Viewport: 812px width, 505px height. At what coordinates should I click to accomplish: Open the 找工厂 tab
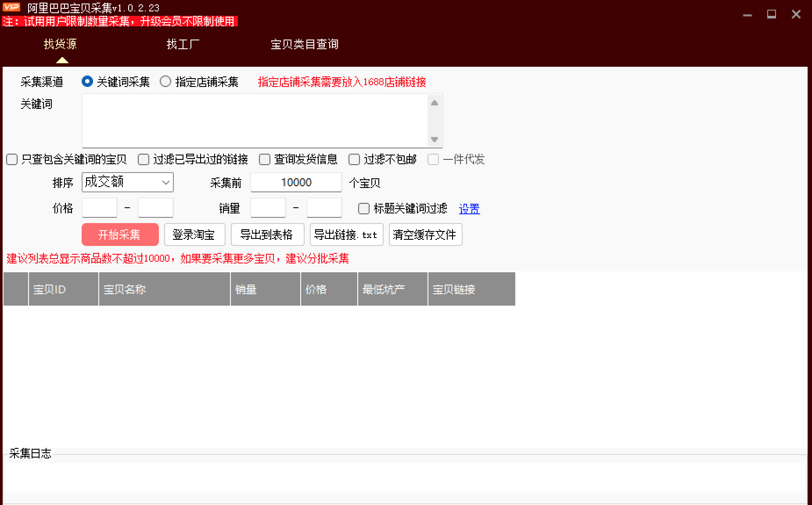[183, 44]
